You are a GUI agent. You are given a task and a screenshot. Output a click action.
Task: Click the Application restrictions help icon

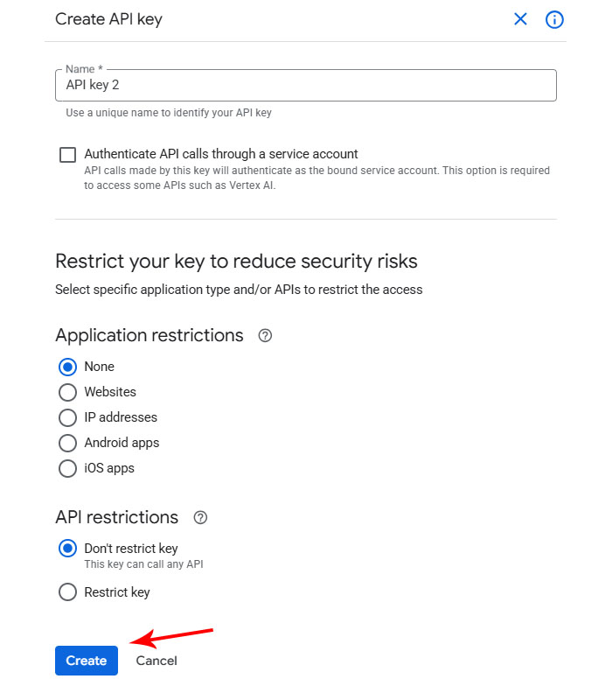click(266, 336)
